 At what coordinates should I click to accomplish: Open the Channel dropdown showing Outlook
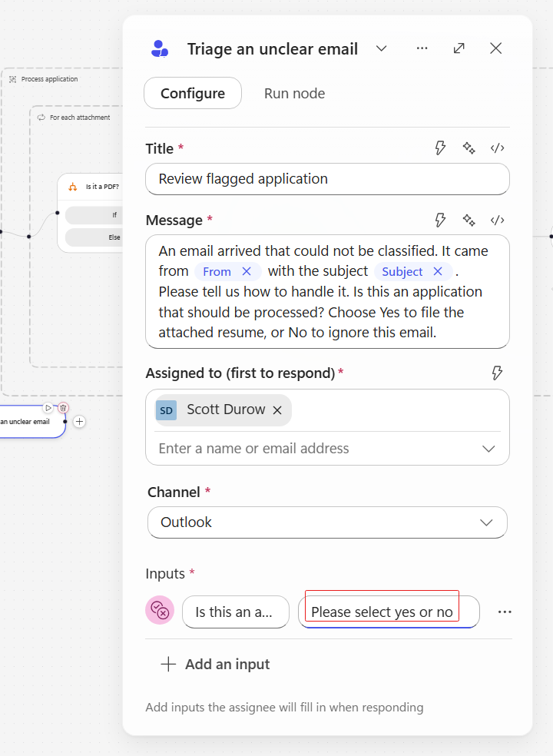[327, 522]
